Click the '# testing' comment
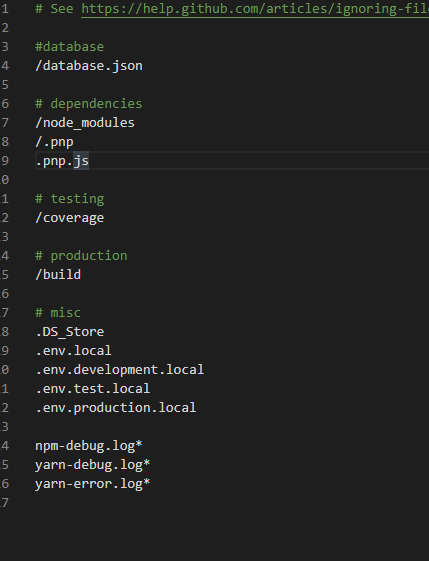Image resolution: width=429 pixels, height=561 pixels. (70, 199)
